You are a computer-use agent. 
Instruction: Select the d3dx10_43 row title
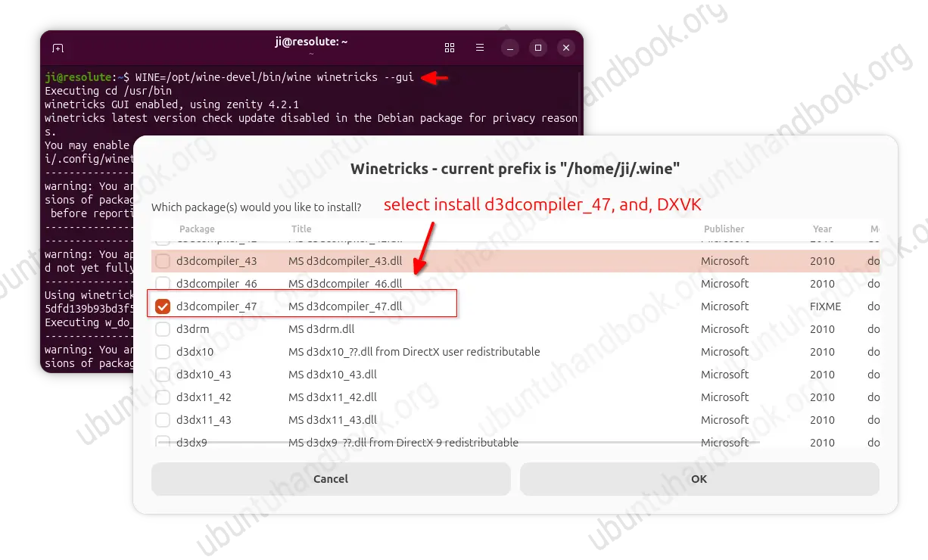pos(332,375)
